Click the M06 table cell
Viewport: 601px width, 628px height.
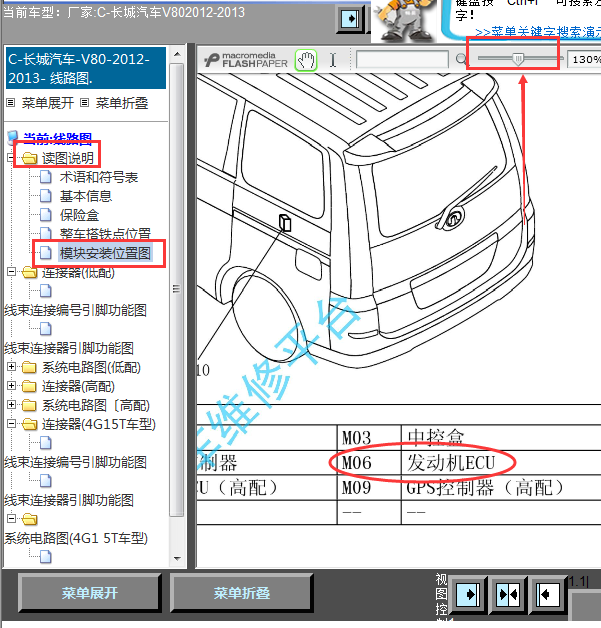point(369,463)
